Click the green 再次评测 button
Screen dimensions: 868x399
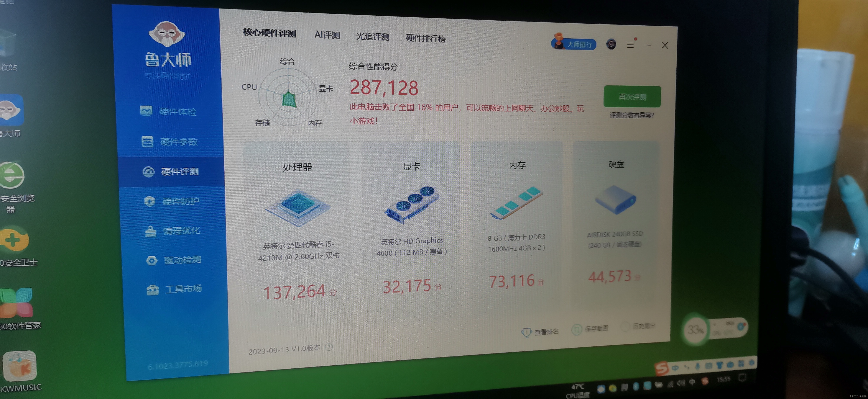632,97
